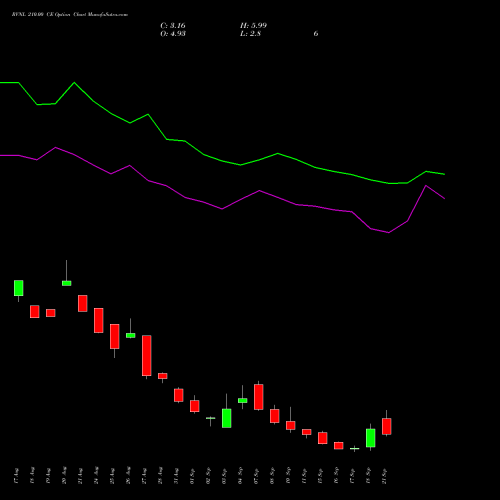Select the tall red candle above 27 Aug
The width and height of the screenshot is (500, 500).
[147, 356]
